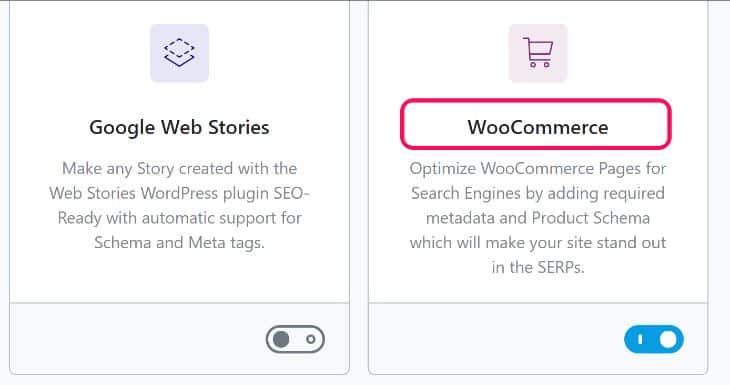The height and width of the screenshot is (385, 730).
Task: Click the gray knob on Web Stories switch
Action: pyautogui.click(x=281, y=339)
